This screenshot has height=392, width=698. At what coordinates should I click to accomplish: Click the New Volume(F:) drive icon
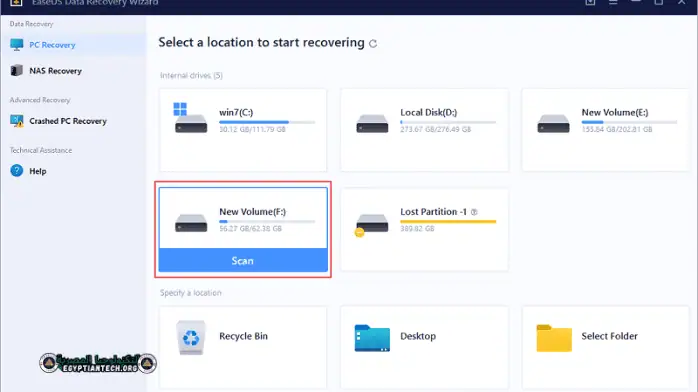pos(191,222)
